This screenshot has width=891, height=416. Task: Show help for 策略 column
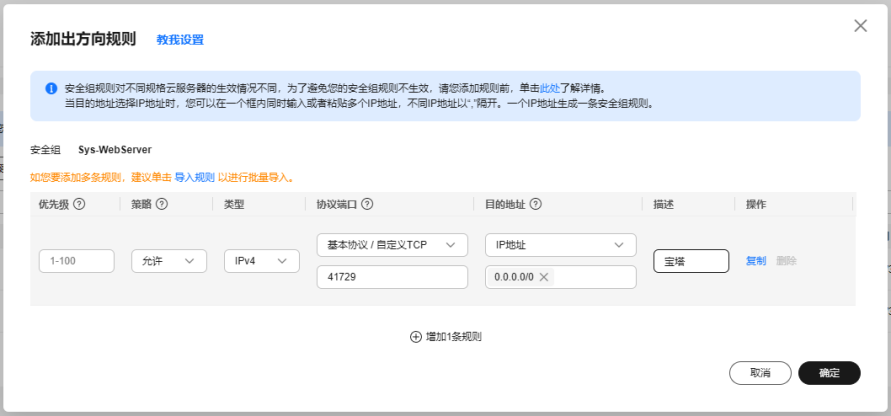point(161,204)
